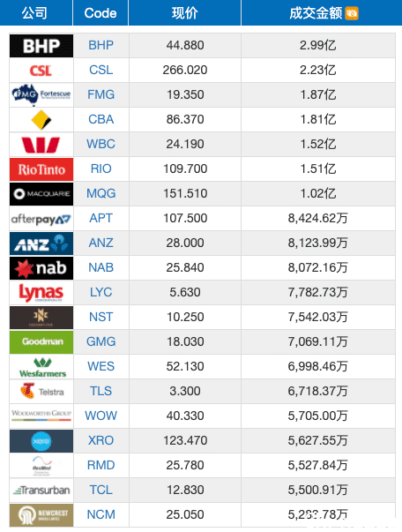Viewport: 402px width, 532px height.
Task: Sort by the 现价 column header
Action: (x=185, y=13)
